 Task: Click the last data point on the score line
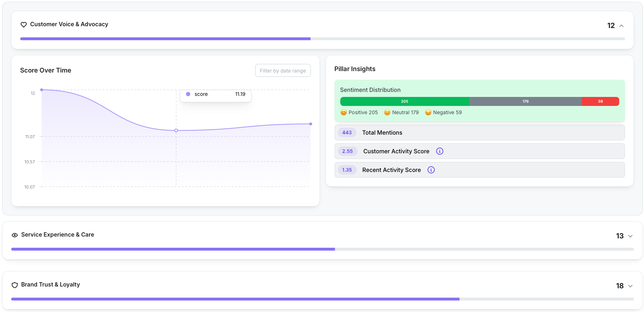(311, 124)
